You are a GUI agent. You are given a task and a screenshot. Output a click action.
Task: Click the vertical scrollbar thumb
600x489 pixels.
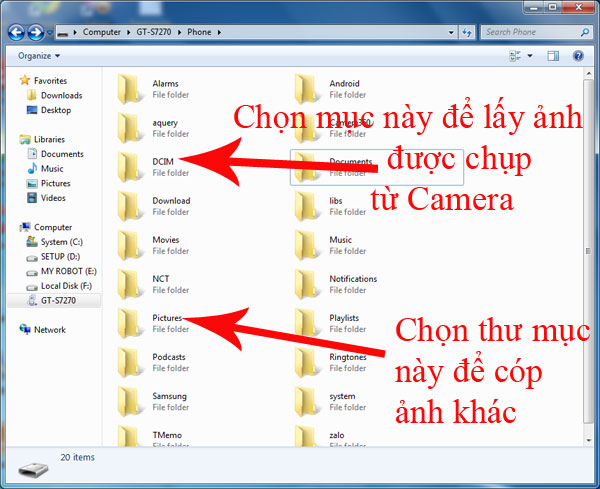click(x=588, y=251)
